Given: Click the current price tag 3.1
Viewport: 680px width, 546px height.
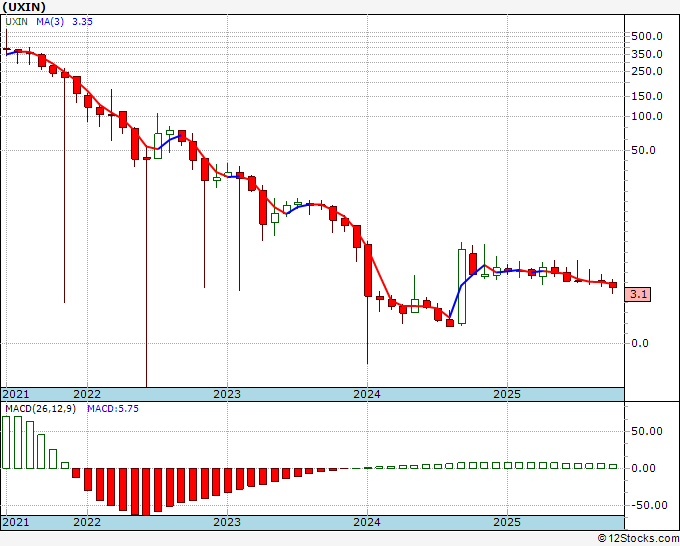Looking at the screenshot, I should 638,294.
